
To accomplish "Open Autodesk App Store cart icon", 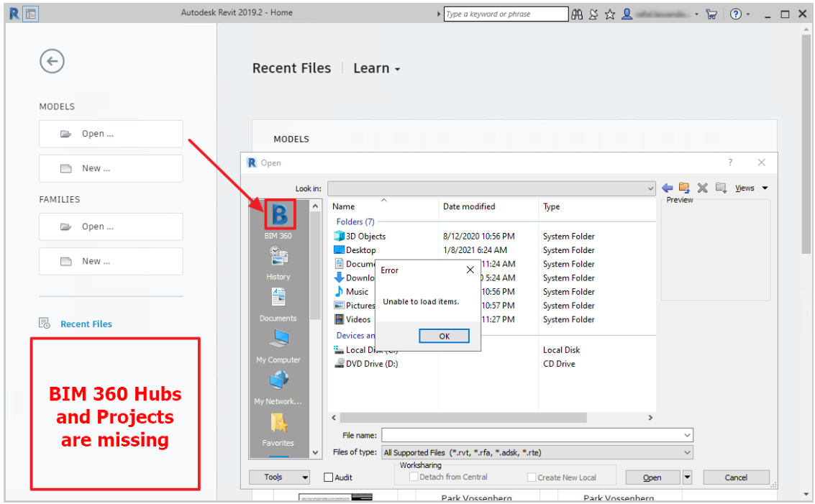I will point(711,14).
